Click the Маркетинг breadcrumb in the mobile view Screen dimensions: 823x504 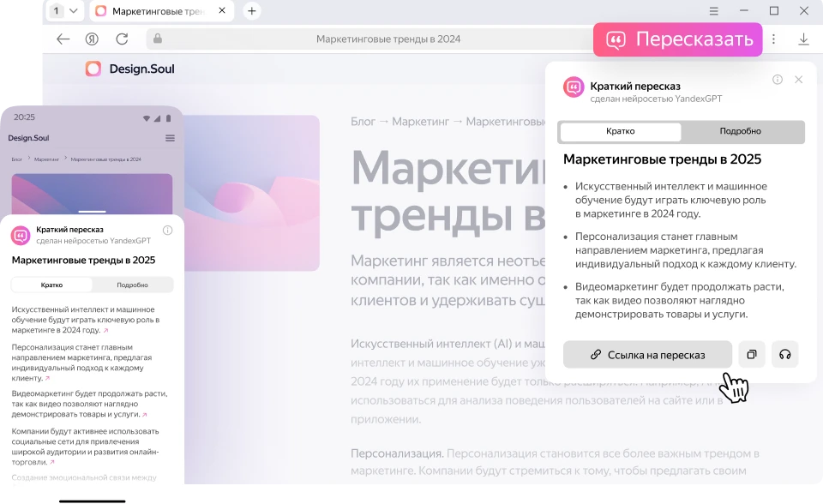pyautogui.click(x=46, y=159)
